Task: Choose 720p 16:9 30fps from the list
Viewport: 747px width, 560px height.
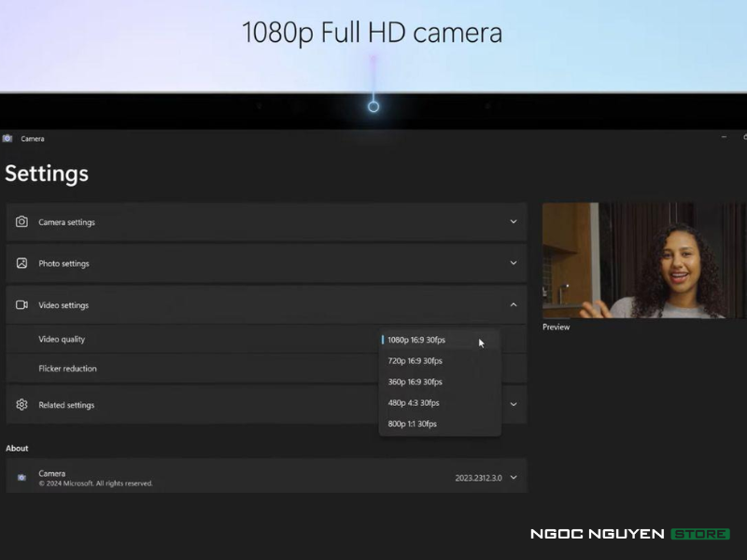Action: pos(415,361)
